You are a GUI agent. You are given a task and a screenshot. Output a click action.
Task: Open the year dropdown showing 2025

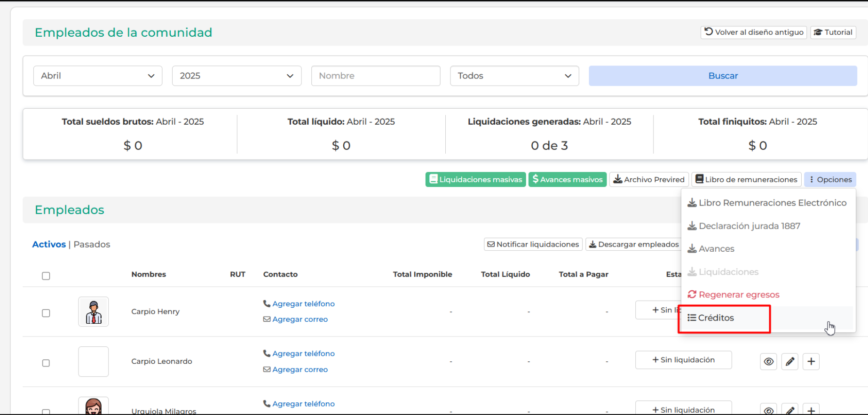click(237, 76)
